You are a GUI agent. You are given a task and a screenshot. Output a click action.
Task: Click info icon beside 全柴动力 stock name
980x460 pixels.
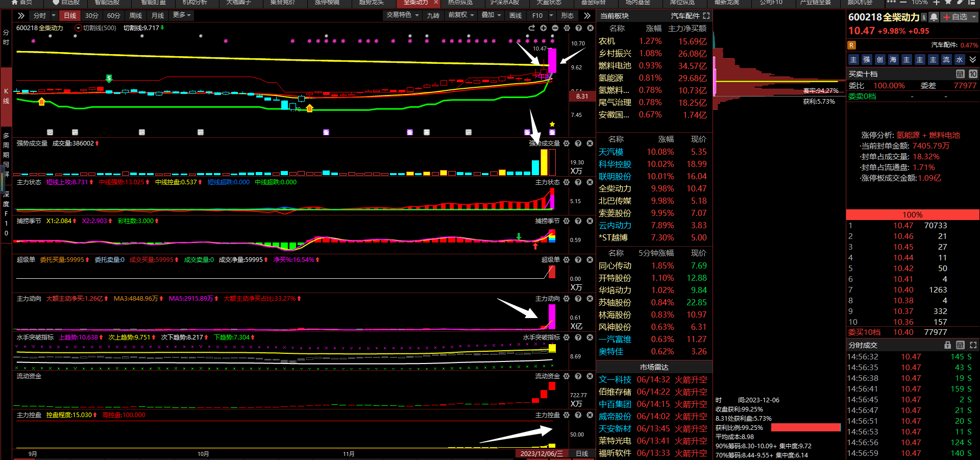(x=924, y=17)
